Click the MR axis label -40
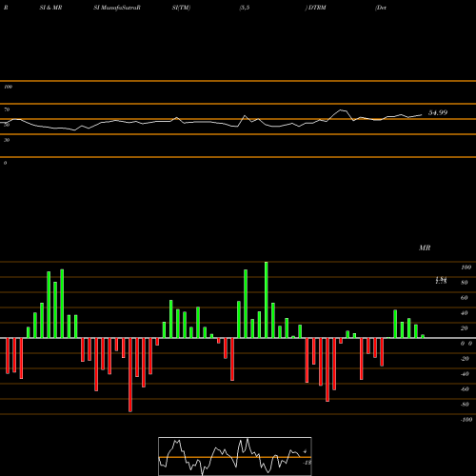The height and width of the screenshot is (476, 476). tap(465, 374)
